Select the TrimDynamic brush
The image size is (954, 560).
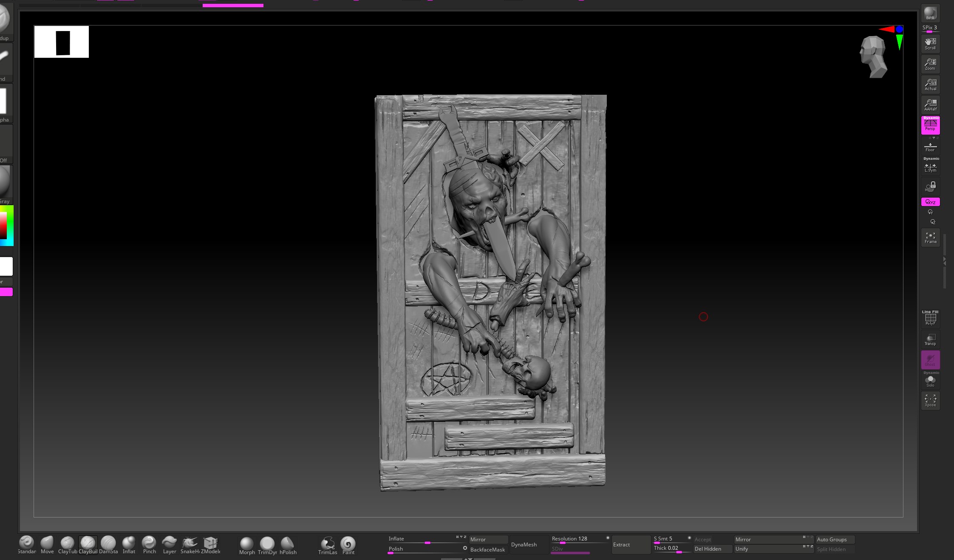[x=267, y=546]
